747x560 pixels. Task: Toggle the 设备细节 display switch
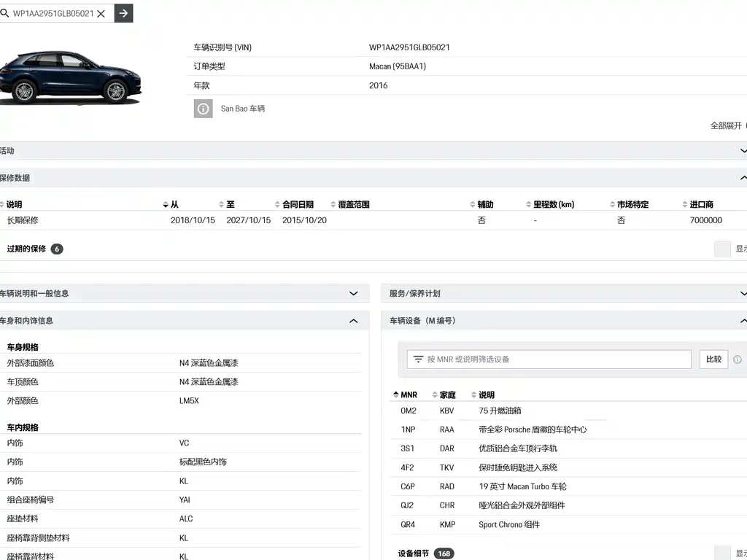pyautogui.click(x=722, y=553)
